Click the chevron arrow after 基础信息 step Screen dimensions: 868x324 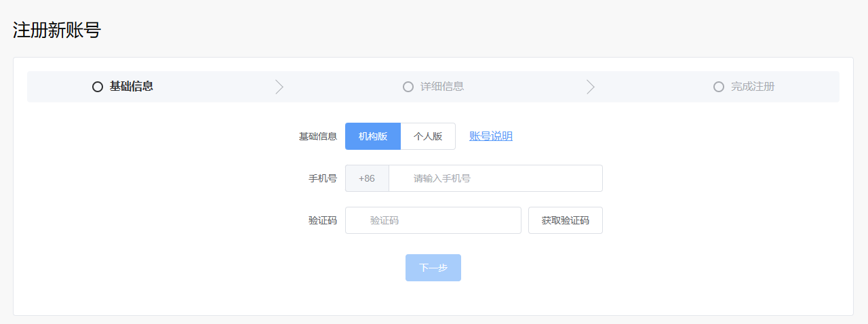279,87
